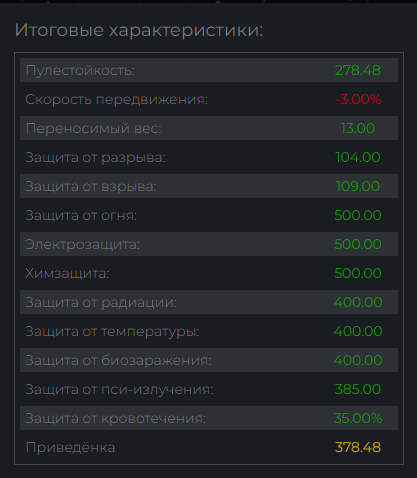
Task: Click the Защита от огня label
Action: [x=81, y=215]
